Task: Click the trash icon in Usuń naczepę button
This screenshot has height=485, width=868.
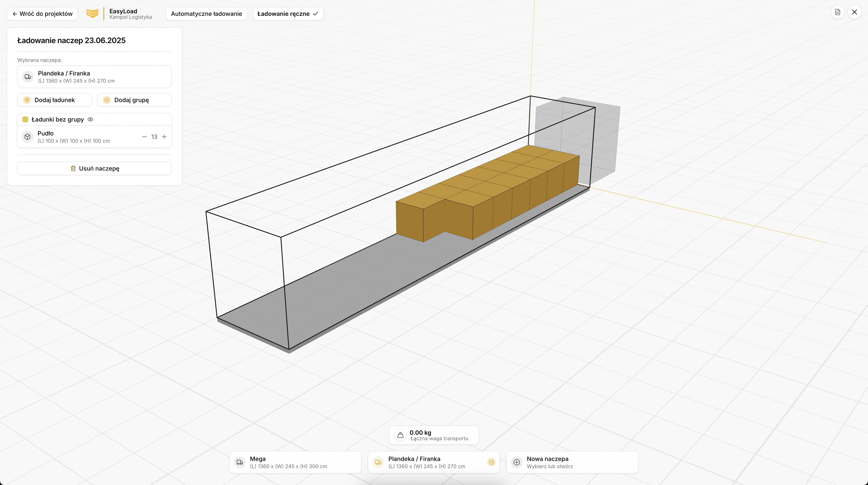Action: click(73, 168)
